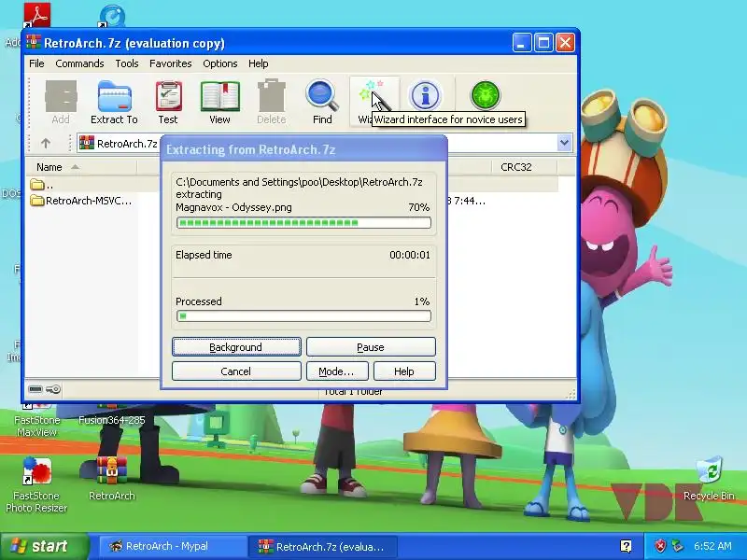Open the Tools menu
The width and height of the screenshot is (747, 560).
pyautogui.click(x=127, y=63)
